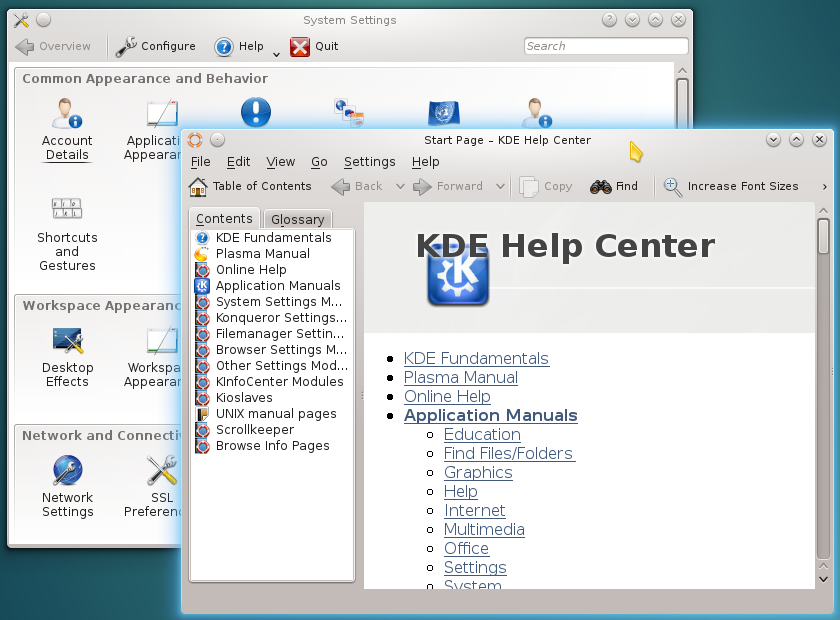Screen dimensions: 840x620
Task: Open the Internet manuals link
Action: 475,511
